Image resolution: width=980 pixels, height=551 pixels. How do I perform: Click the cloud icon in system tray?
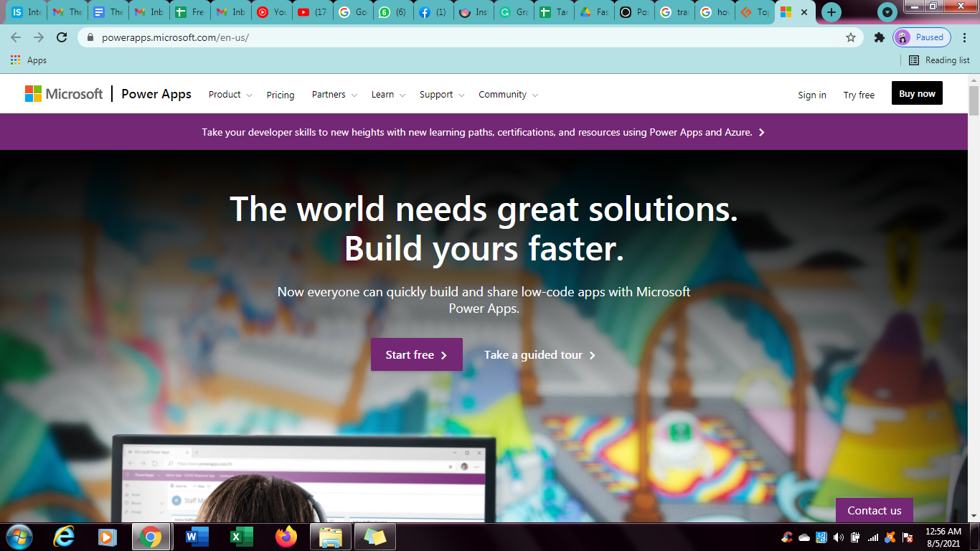(804, 537)
